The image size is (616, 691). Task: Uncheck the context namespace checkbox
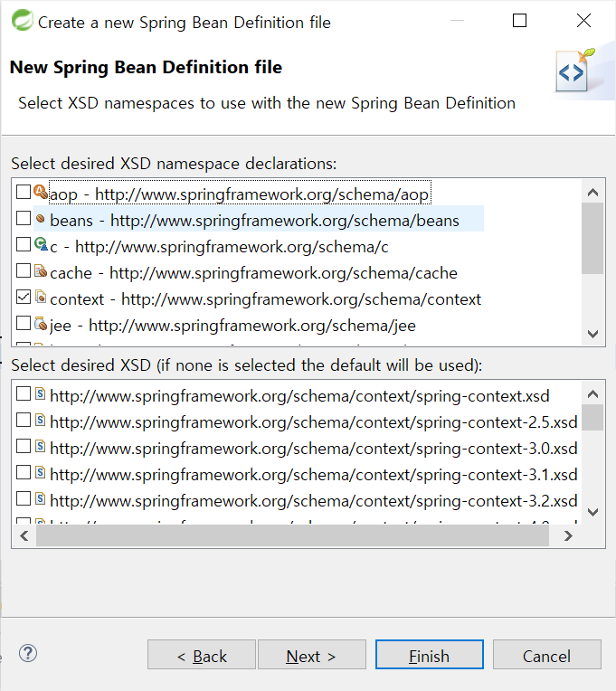coord(24,297)
